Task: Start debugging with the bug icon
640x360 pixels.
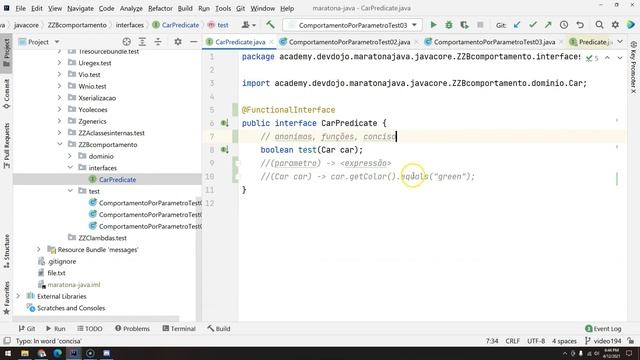Action: coord(449,25)
